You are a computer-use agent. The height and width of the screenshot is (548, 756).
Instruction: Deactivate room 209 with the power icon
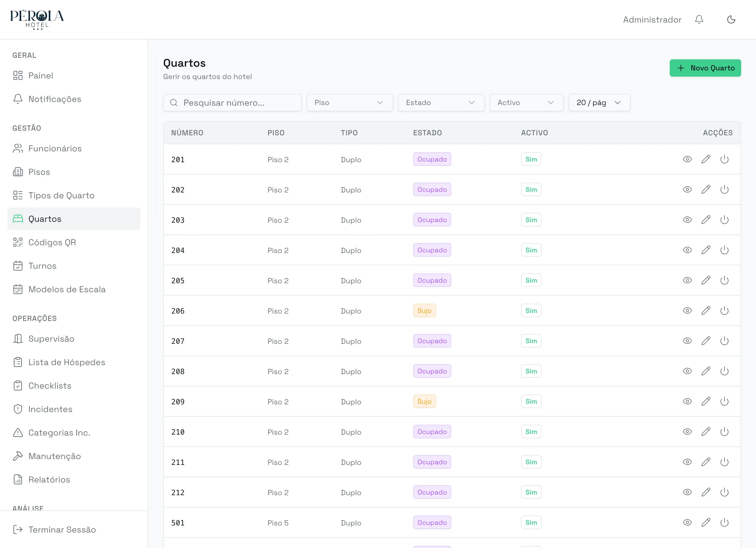pos(724,401)
